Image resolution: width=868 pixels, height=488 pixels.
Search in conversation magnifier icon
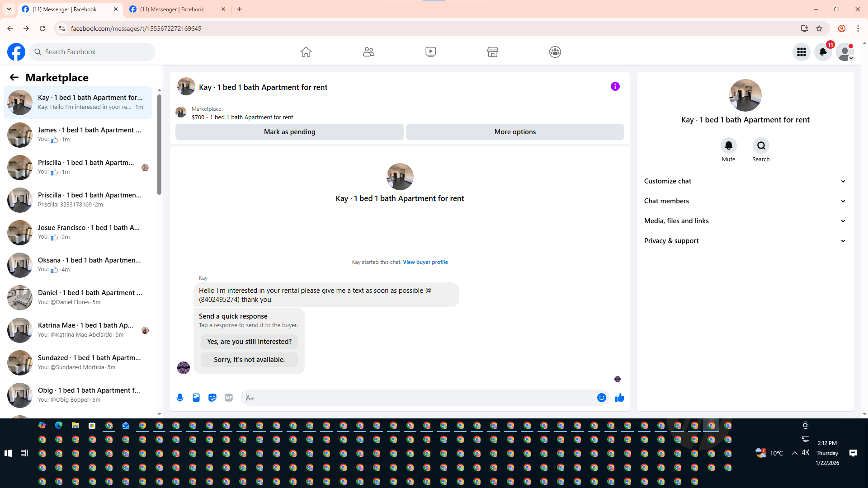[x=761, y=145]
